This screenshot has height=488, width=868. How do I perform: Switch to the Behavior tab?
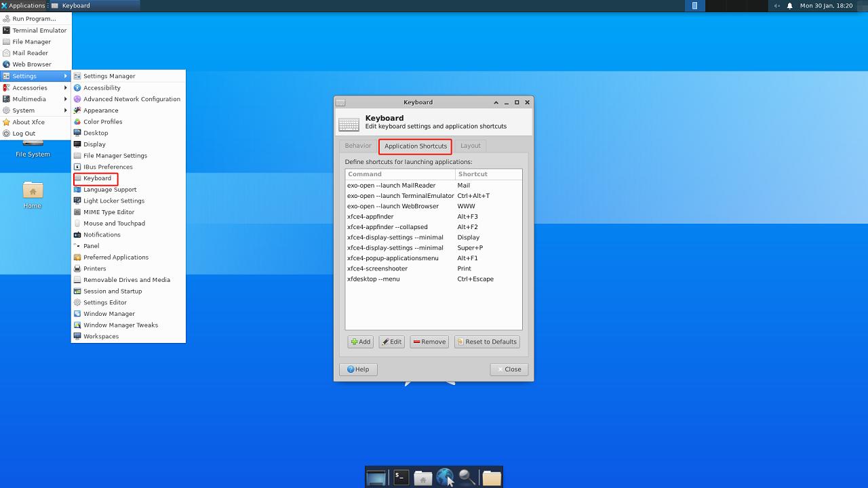pyautogui.click(x=358, y=146)
